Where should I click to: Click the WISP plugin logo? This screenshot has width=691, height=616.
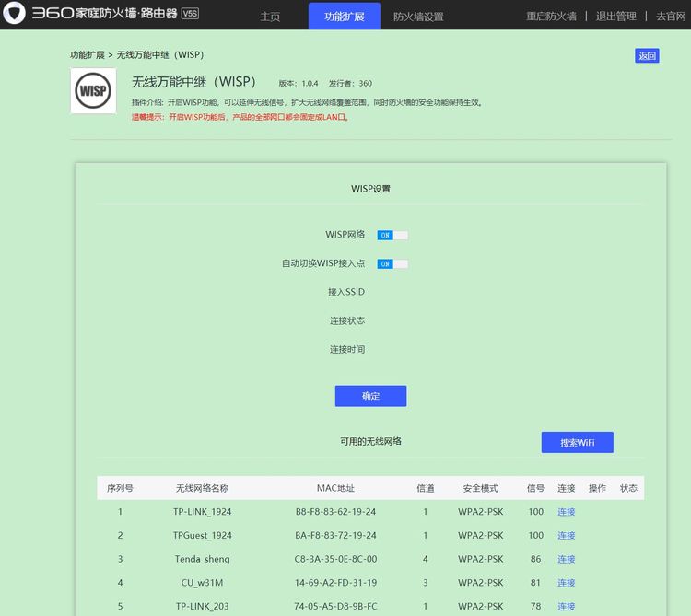(x=93, y=91)
